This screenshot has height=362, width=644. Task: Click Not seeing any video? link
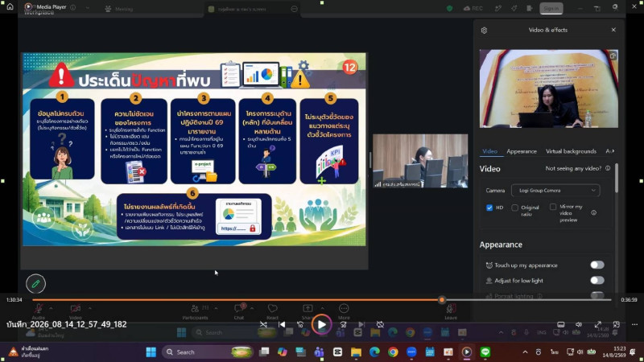pos(573,168)
